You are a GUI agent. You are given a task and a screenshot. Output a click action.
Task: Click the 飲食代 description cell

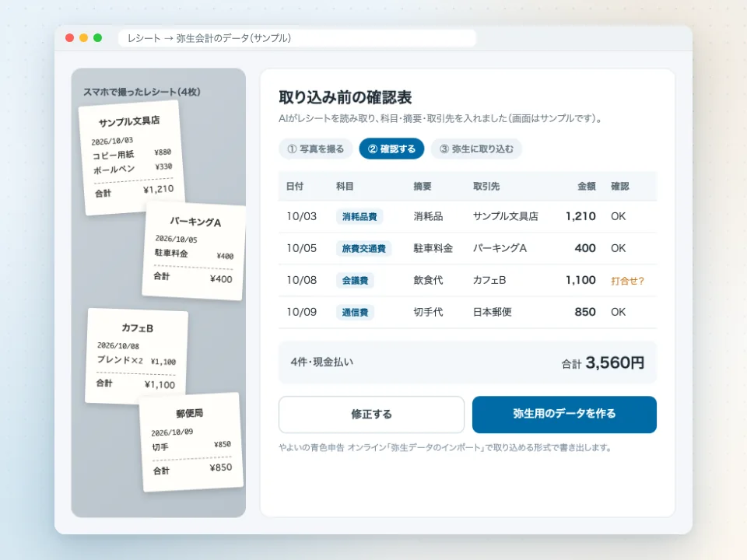tap(428, 280)
